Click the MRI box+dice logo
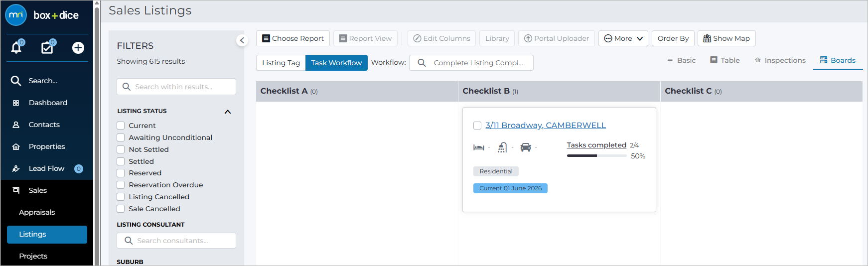 tap(43, 15)
